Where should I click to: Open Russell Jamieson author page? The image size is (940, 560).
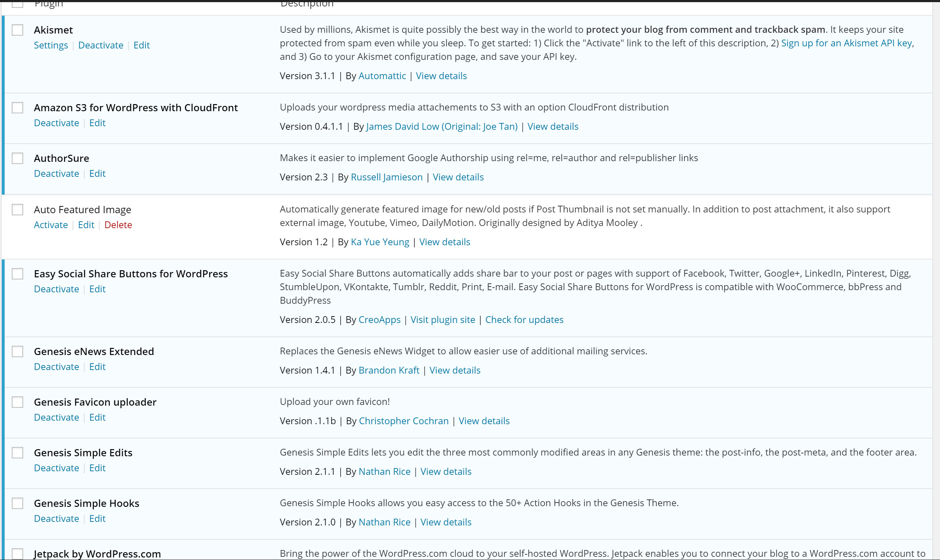[x=386, y=177]
